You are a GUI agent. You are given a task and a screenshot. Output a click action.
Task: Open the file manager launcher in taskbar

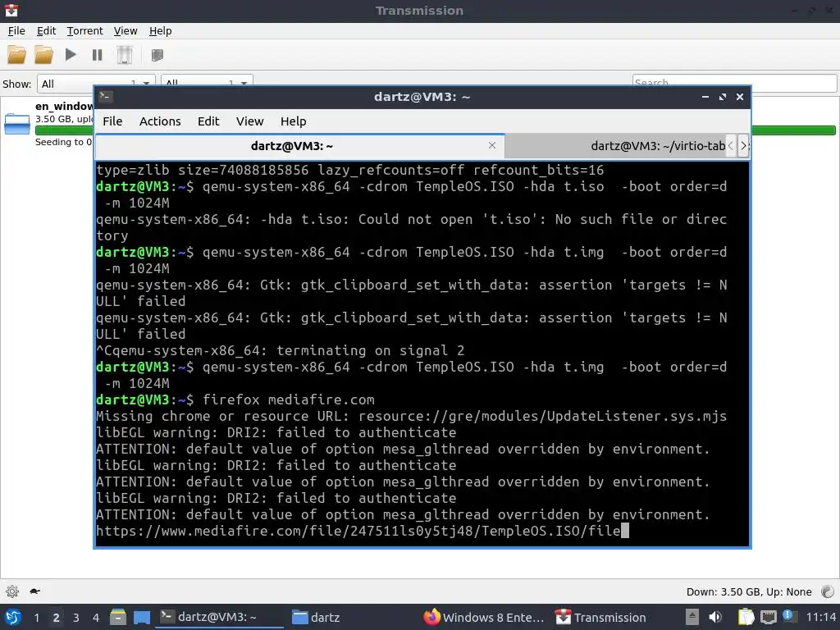[118, 617]
